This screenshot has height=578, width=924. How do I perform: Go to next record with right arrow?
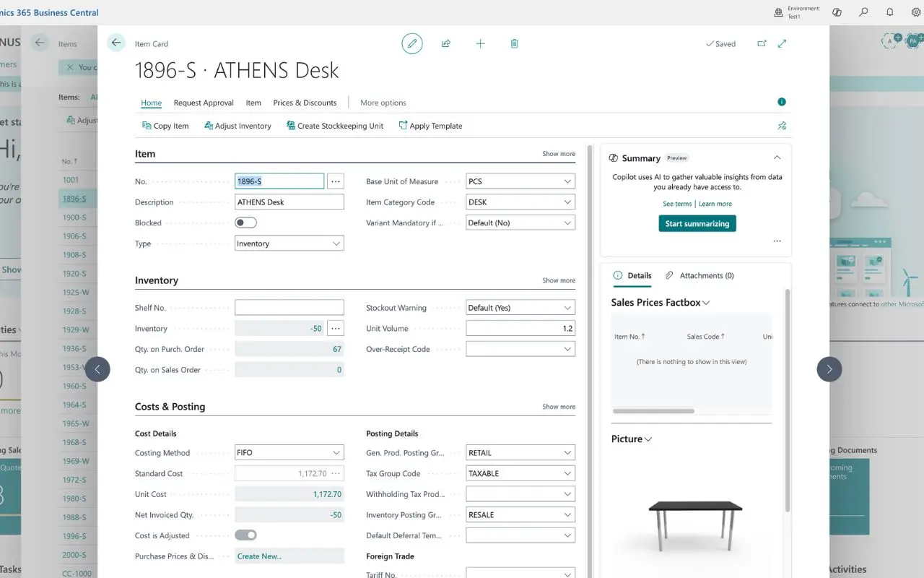coord(829,369)
